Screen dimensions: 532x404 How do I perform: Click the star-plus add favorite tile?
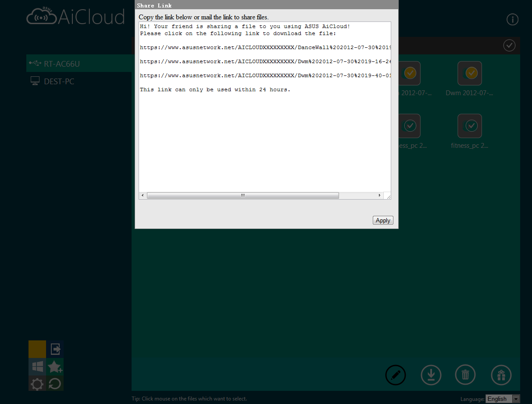click(x=55, y=367)
